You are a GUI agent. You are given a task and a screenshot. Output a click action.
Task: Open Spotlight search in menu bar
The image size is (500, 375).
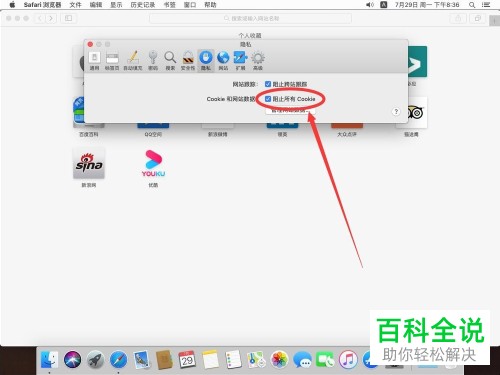tap(472, 5)
